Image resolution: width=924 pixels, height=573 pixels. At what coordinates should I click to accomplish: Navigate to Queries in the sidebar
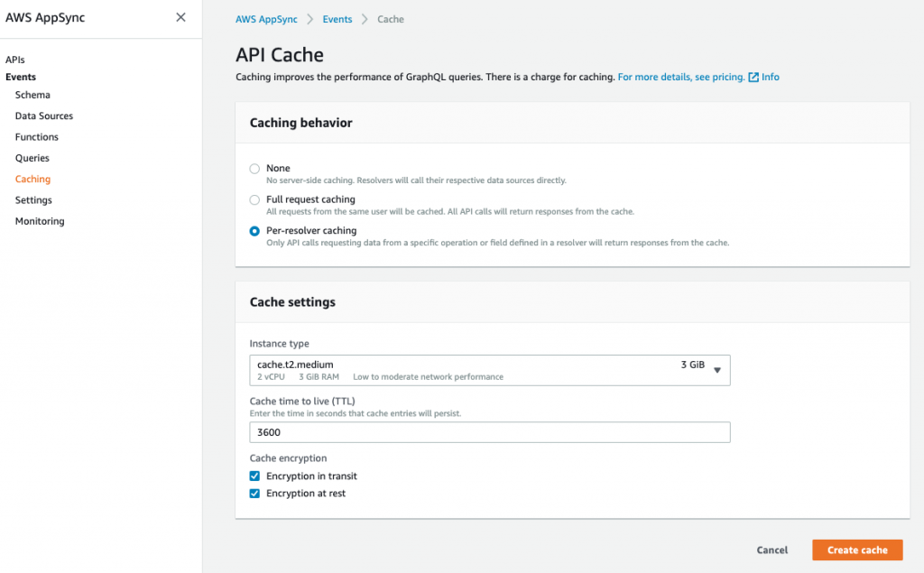pos(32,158)
